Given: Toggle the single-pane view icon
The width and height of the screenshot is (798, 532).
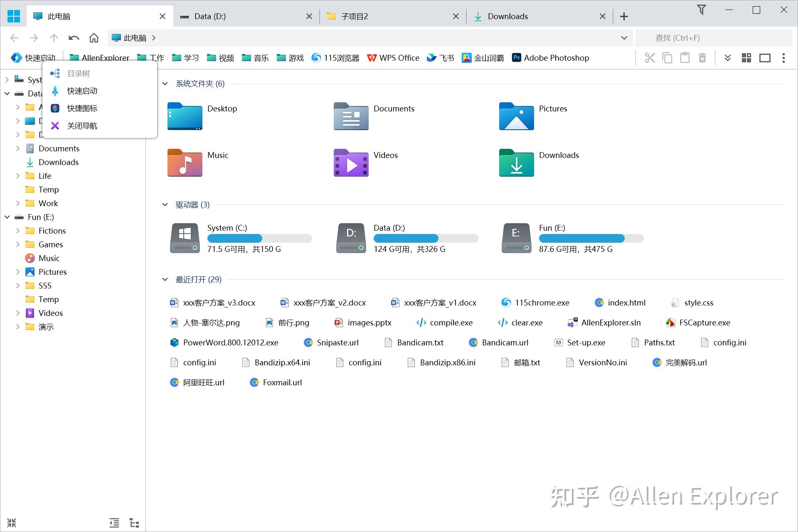Looking at the screenshot, I should (x=765, y=58).
